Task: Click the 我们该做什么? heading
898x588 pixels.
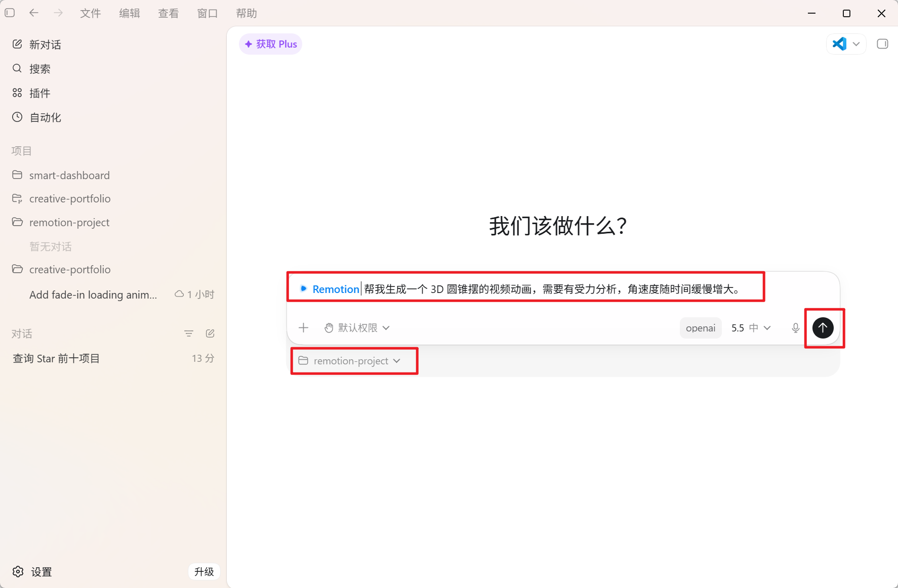Action: coord(559,226)
